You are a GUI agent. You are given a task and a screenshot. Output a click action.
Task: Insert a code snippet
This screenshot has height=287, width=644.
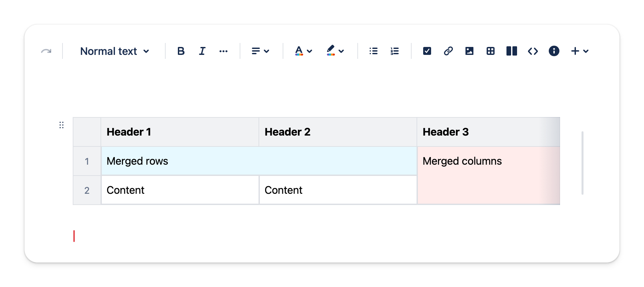(533, 51)
